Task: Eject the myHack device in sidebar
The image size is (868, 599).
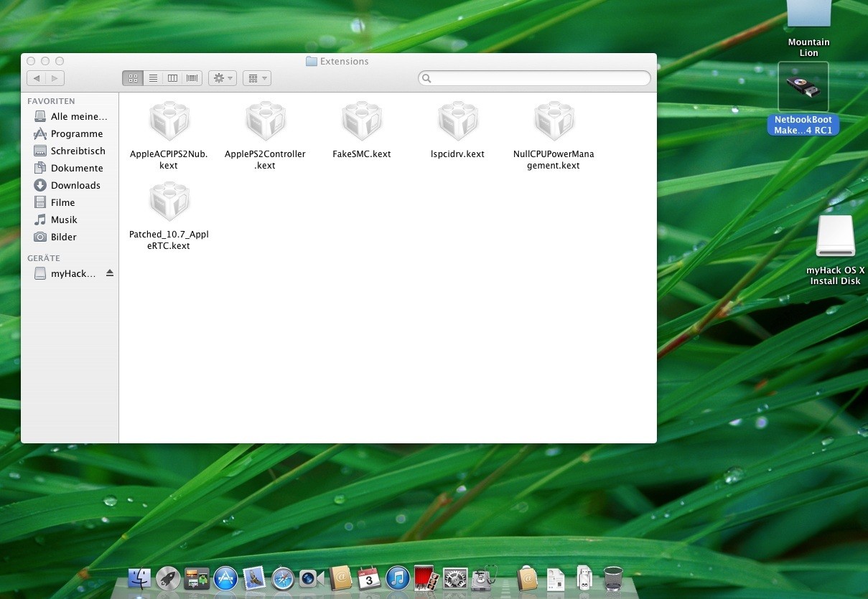Action: pyautogui.click(x=110, y=273)
